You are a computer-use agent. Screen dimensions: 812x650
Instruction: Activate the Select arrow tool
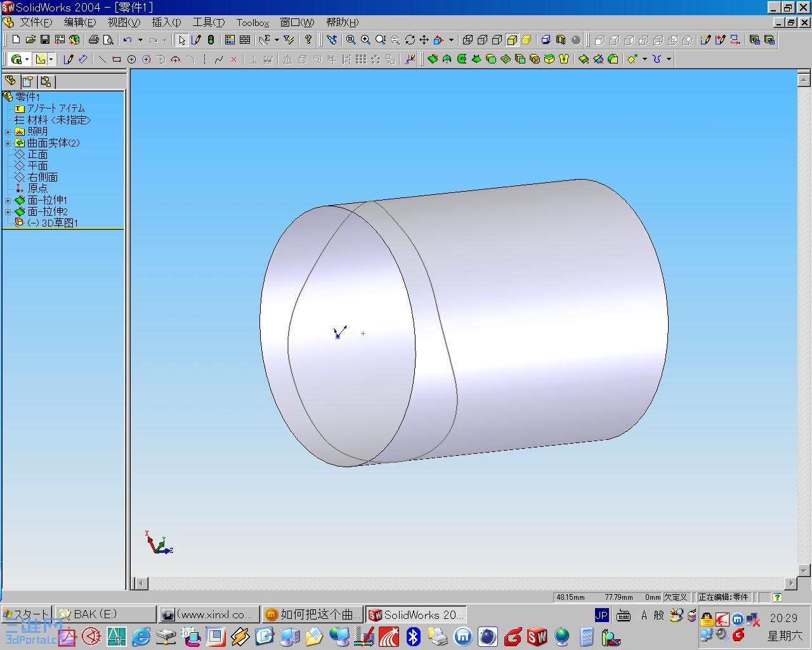coord(181,40)
